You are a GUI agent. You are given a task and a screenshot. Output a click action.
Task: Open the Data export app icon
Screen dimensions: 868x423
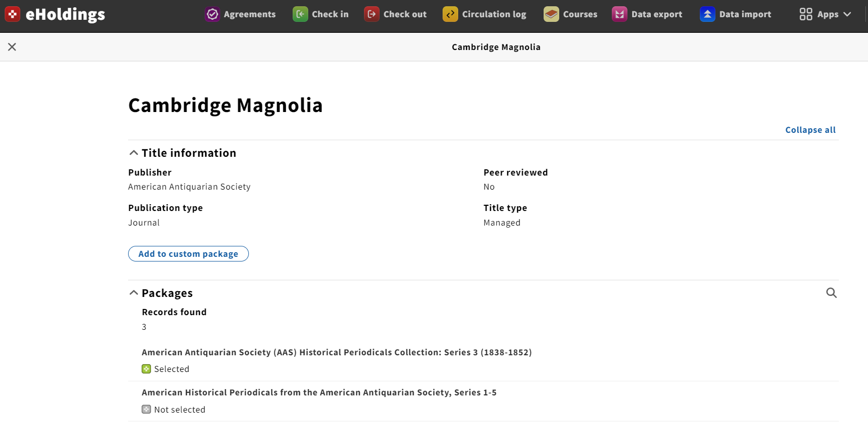pos(620,14)
